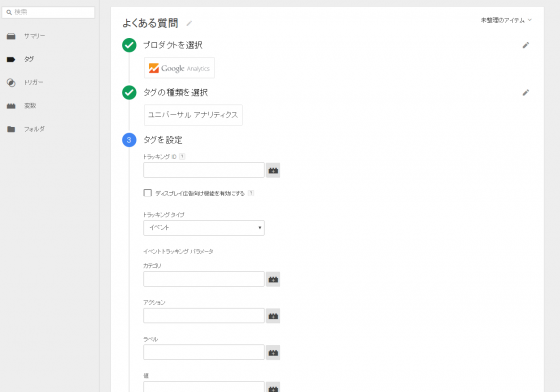Click the 検索 search box in sidebar

(48, 12)
